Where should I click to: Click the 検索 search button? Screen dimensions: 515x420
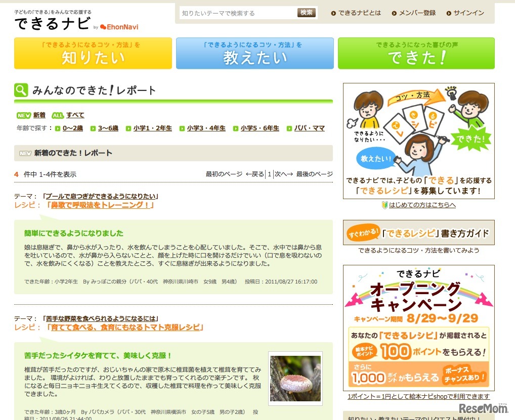tap(307, 13)
